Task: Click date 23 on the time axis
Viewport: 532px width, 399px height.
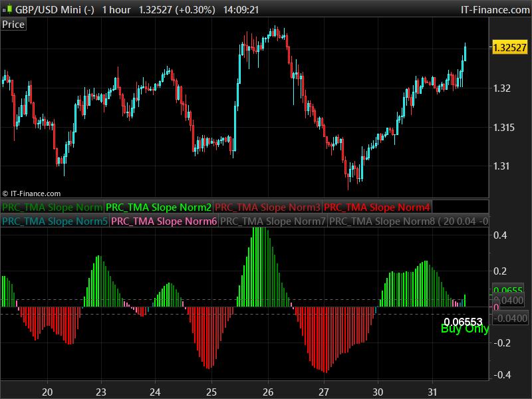Action: coord(101,392)
